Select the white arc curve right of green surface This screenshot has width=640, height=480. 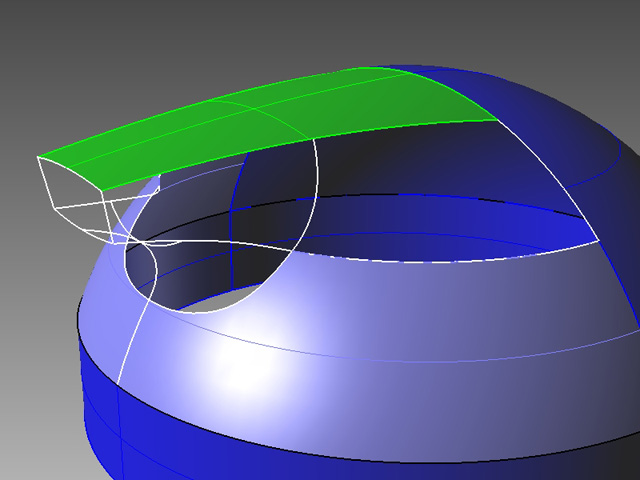tap(555, 180)
